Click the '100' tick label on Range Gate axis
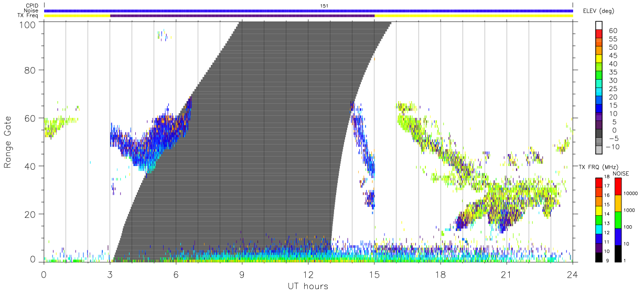 pos(28,25)
